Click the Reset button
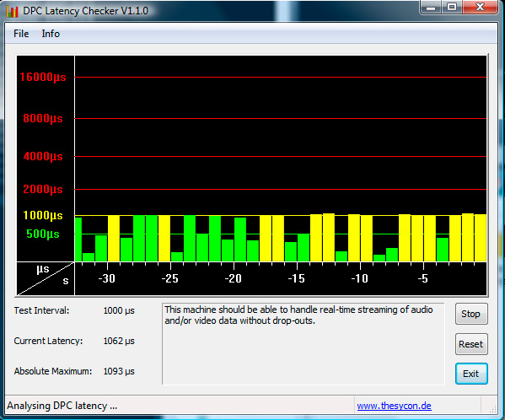The width and height of the screenshot is (505, 420). 471,344
